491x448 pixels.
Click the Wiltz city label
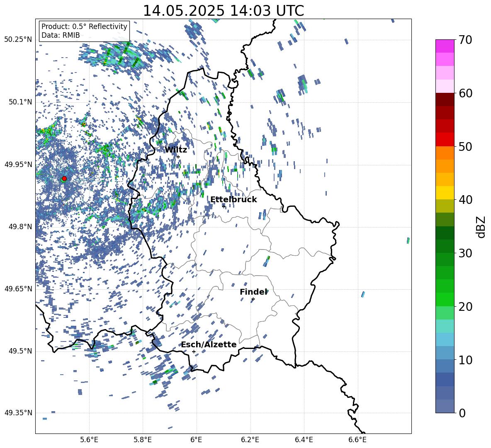pos(176,150)
